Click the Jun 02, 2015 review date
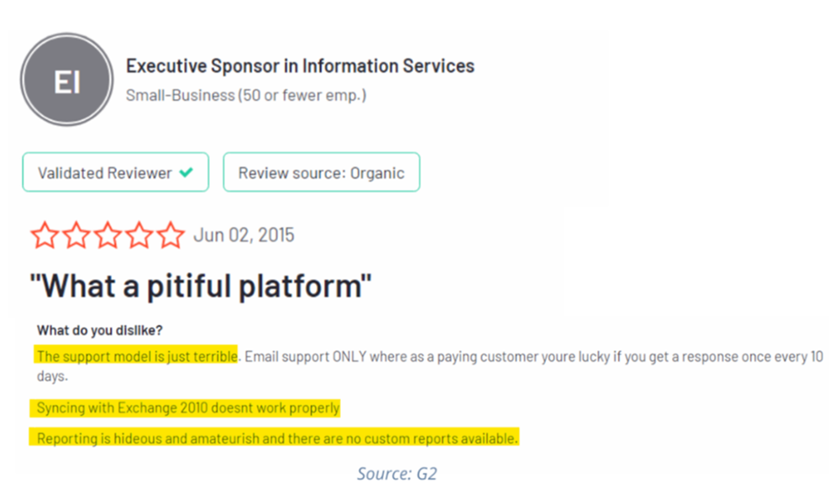The height and width of the screenshot is (504, 840). coord(244,235)
